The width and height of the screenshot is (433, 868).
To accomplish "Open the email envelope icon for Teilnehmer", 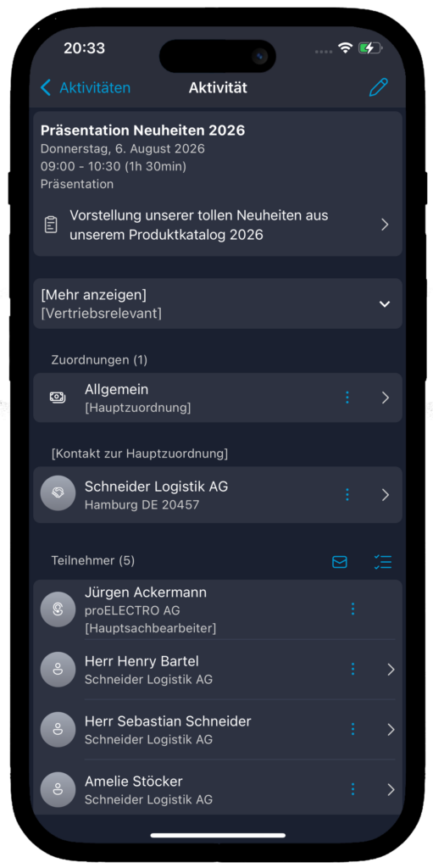I will [x=340, y=562].
